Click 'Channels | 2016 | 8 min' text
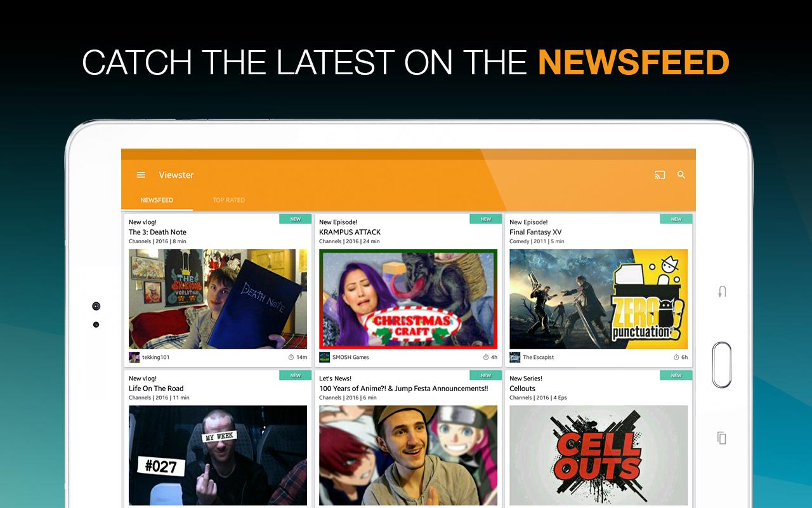Image resolution: width=812 pixels, height=508 pixels. pyautogui.click(x=157, y=241)
